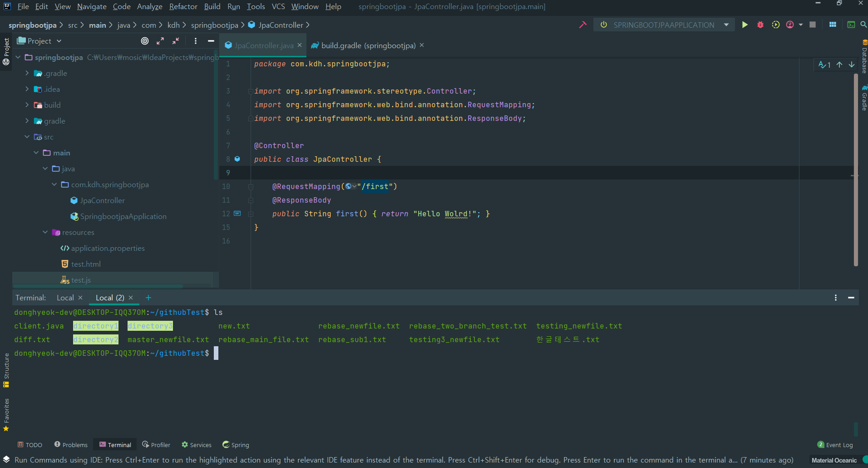Open the Problems tool window
Image resolution: width=868 pixels, height=468 pixels.
[x=71, y=445]
